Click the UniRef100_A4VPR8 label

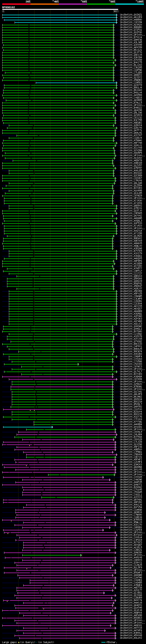click(x=131, y=95)
